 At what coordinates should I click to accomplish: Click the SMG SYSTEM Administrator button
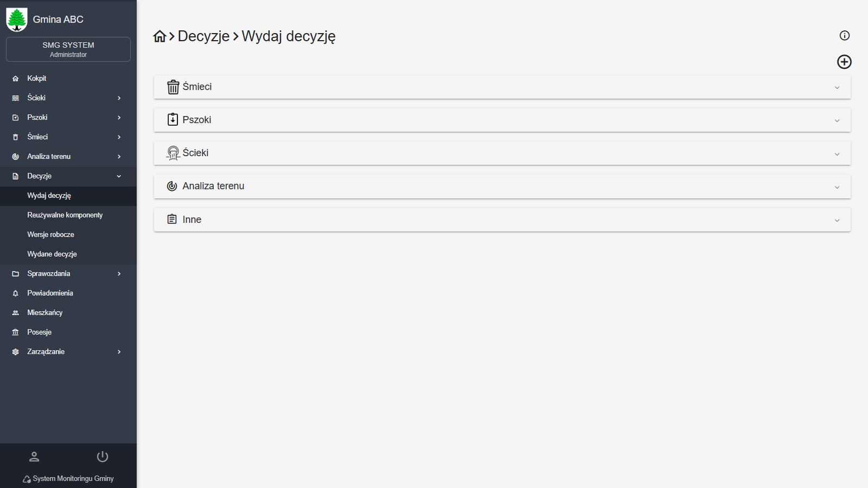(68, 49)
